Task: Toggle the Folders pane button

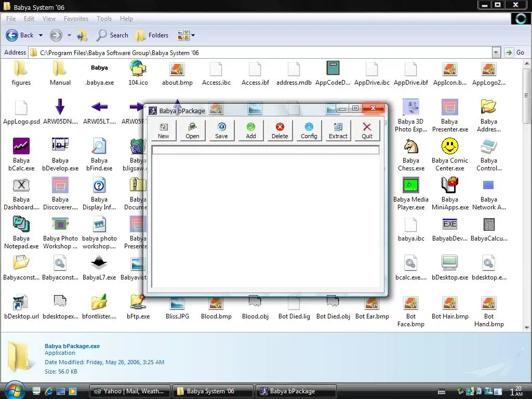Action: tap(152, 35)
